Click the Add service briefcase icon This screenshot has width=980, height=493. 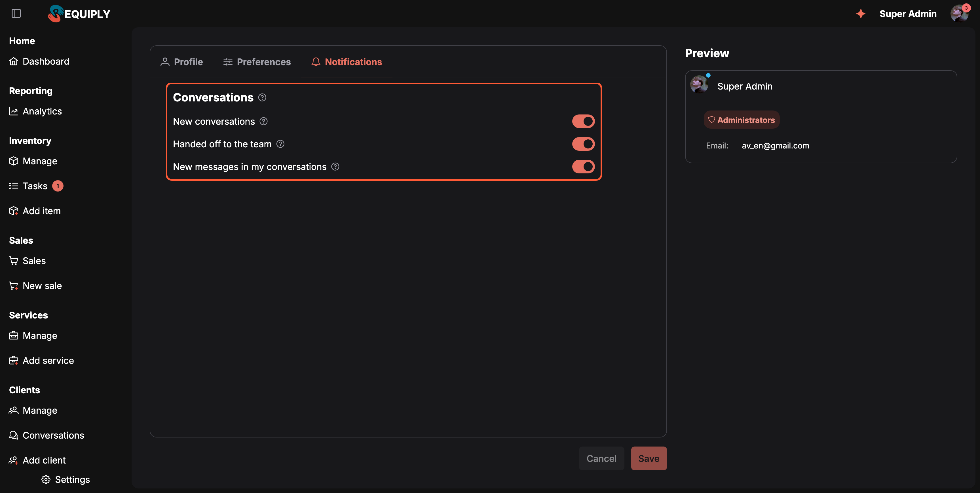[x=14, y=360]
